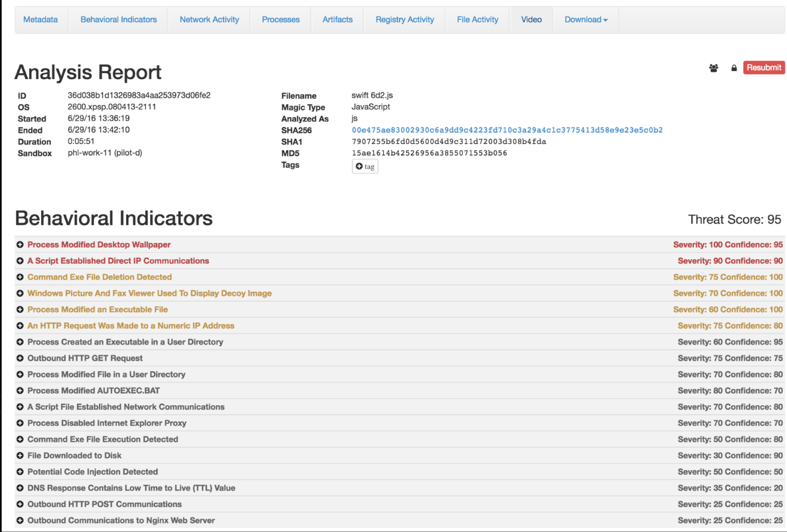Expand Process Modified Desktop Wallpaper plus icon

tap(20, 245)
